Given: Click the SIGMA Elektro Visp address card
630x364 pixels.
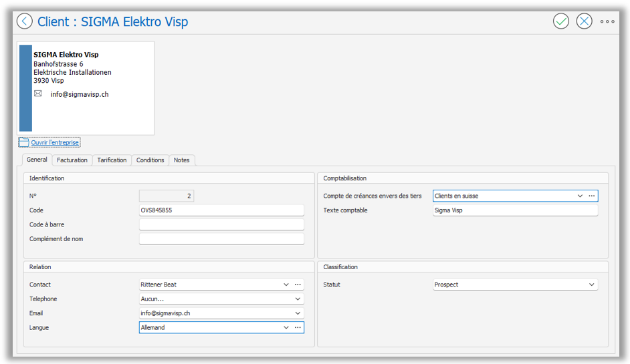Looking at the screenshot, I should point(86,88).
